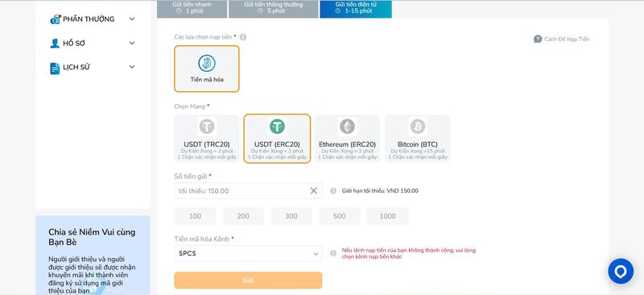
Task: Select the Tiền mã hóa deposit option
Action: click(207, 69)
